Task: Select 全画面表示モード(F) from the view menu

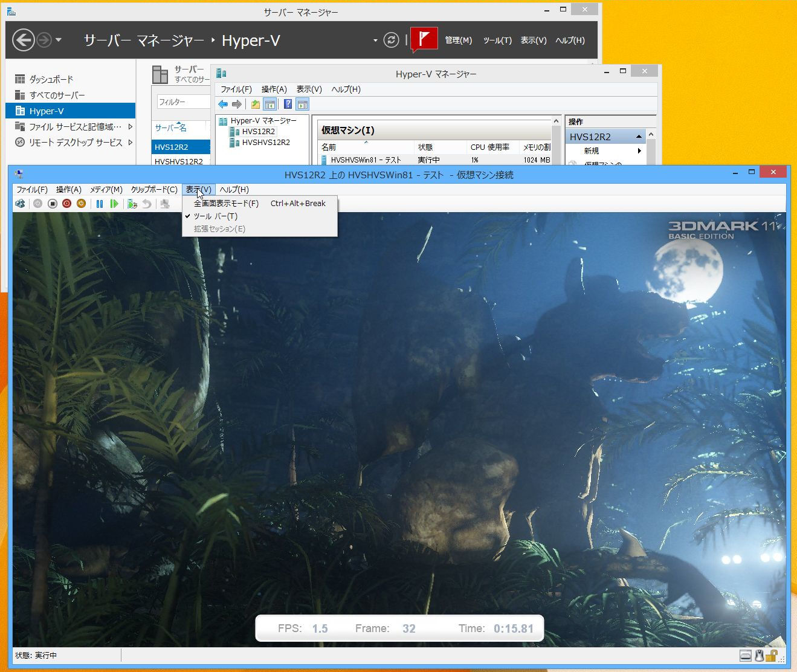Action: coord(260,204)
